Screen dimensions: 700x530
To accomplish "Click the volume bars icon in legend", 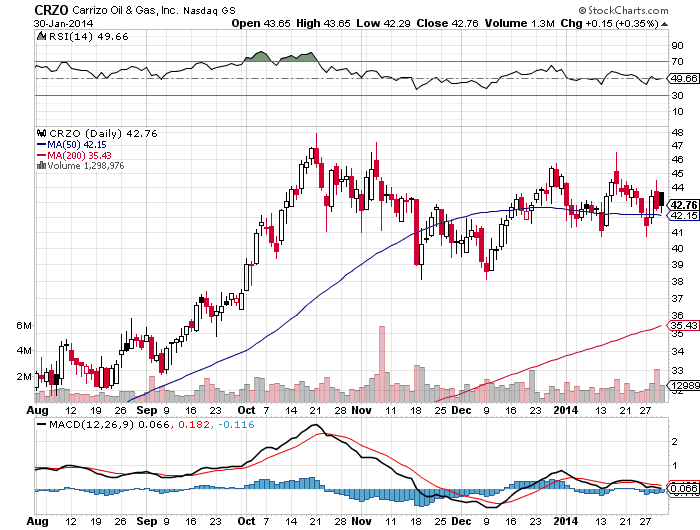I will click(42, 165).
